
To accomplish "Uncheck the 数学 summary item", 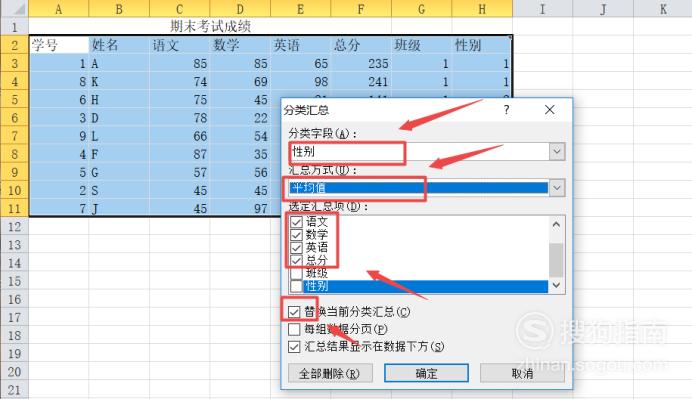I will 296,235.
